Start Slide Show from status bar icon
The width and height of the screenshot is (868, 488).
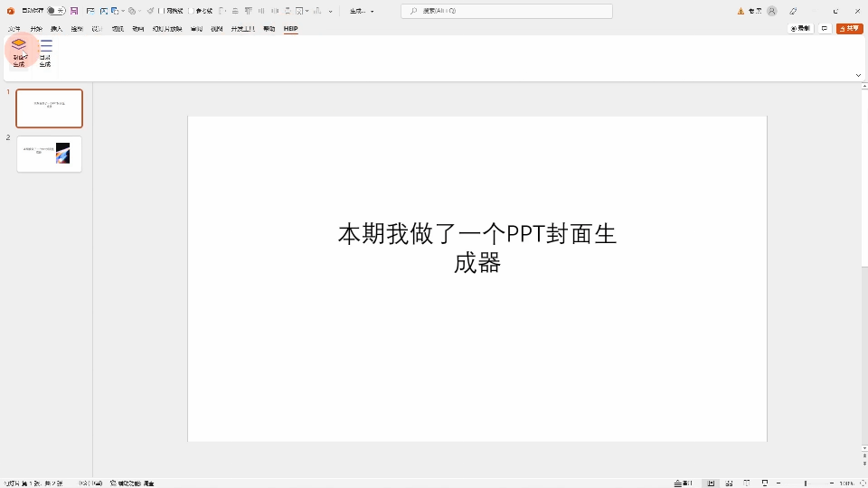[x=765, y=483]
